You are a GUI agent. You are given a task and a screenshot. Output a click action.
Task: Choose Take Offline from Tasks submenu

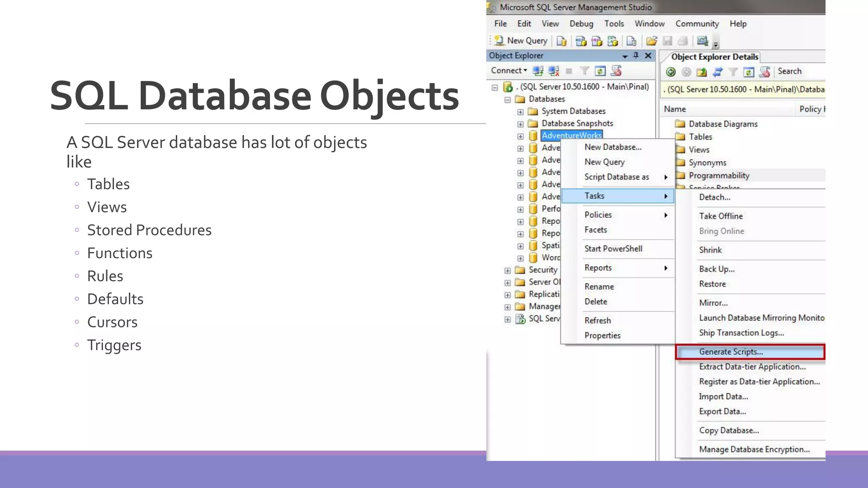pos(751,216)
